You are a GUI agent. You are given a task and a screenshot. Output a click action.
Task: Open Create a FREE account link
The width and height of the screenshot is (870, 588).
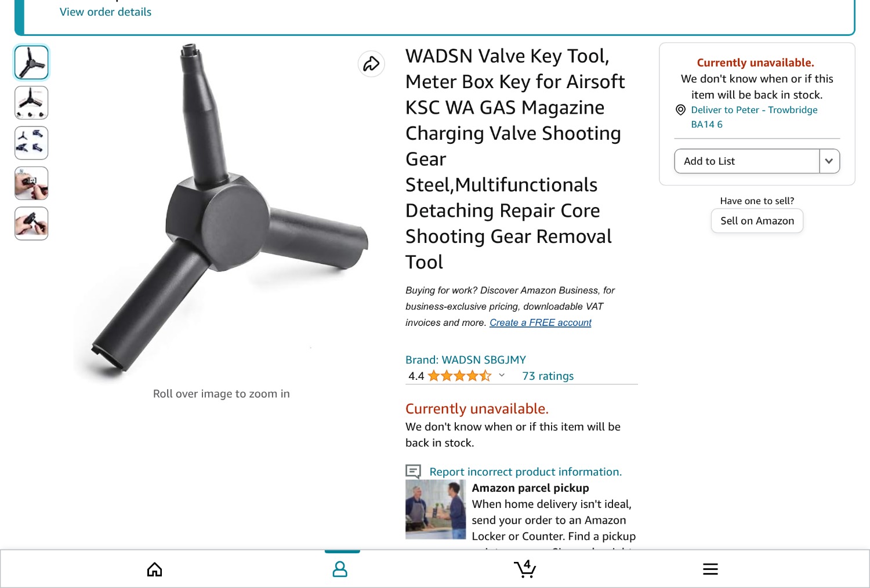click(541, 322)
